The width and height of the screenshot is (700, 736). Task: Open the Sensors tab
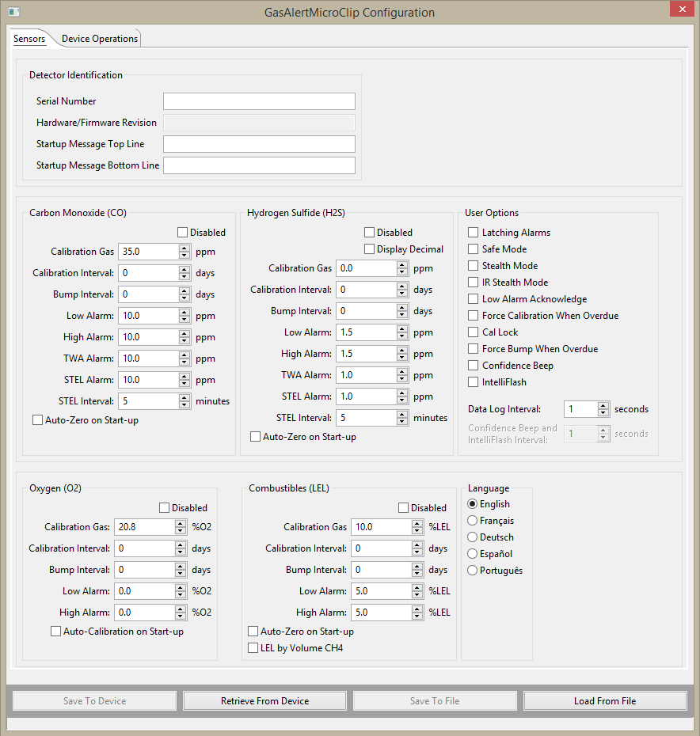click(29, 39)
